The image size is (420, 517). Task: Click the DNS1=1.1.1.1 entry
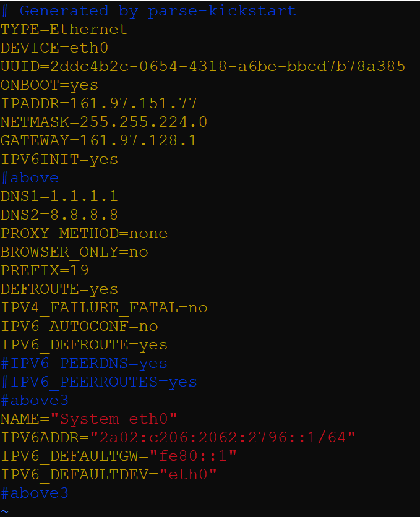pyautogui.click(x=59, y=197)
